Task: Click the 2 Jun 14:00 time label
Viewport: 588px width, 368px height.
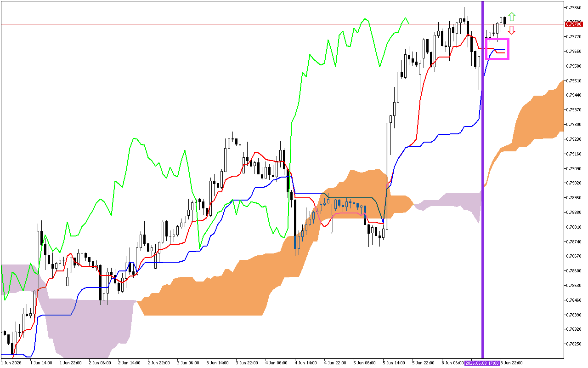Action: 129,363
